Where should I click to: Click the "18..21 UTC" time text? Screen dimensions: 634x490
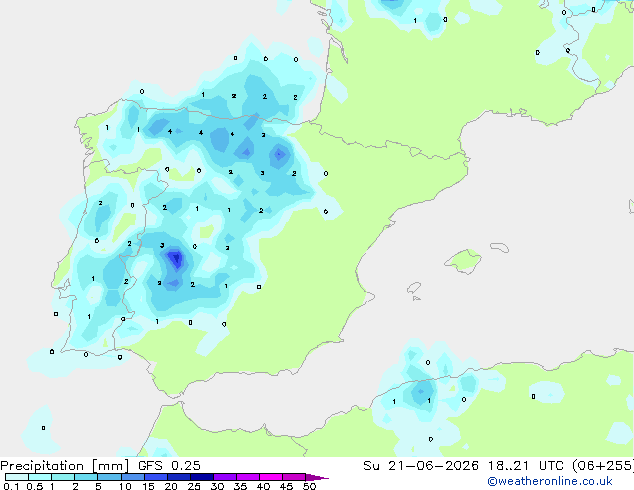pyautogui.click(x=524, y=466)
